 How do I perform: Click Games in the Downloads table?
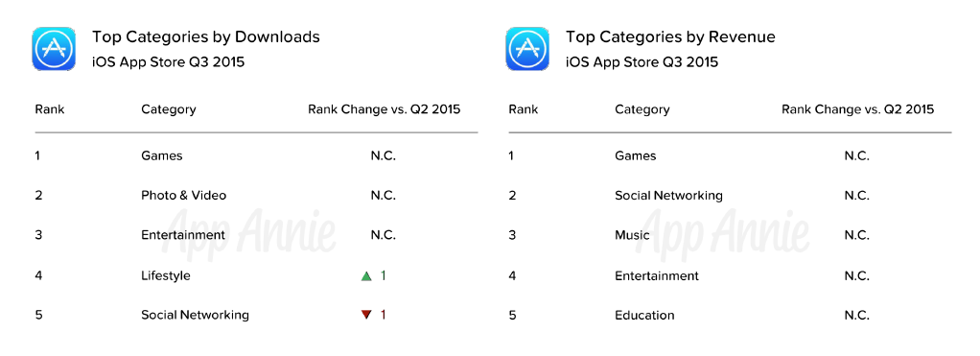coord(162,155)
